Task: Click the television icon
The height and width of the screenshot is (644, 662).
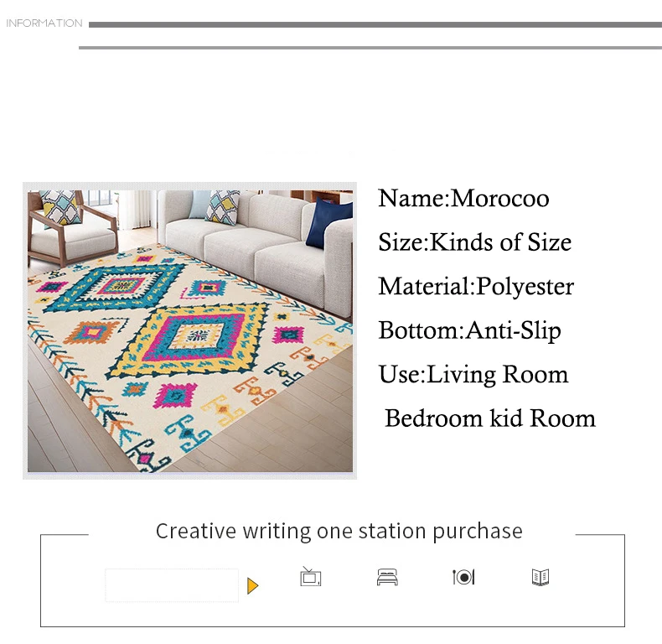Action: [310, 576]
